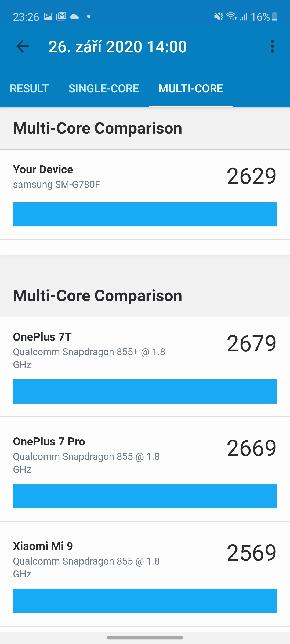The width and height of the screenshot is (290, 644).
Task: Tap the Wi-Fi status icon
Action: pyautogui.click(x=231, y=17)
